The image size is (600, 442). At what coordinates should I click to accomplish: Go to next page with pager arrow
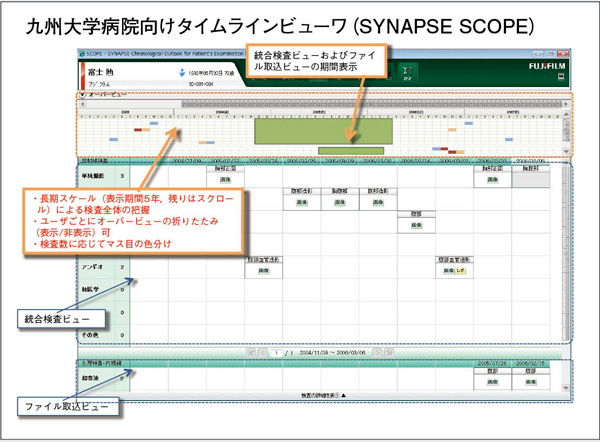tap(377, 352)
